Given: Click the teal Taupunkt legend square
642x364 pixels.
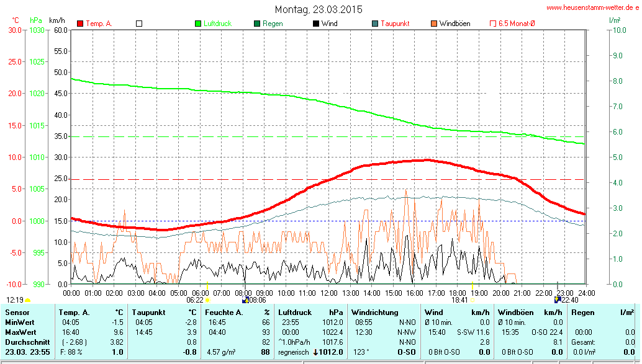Looking at the screenshot, I should (375, 24).
